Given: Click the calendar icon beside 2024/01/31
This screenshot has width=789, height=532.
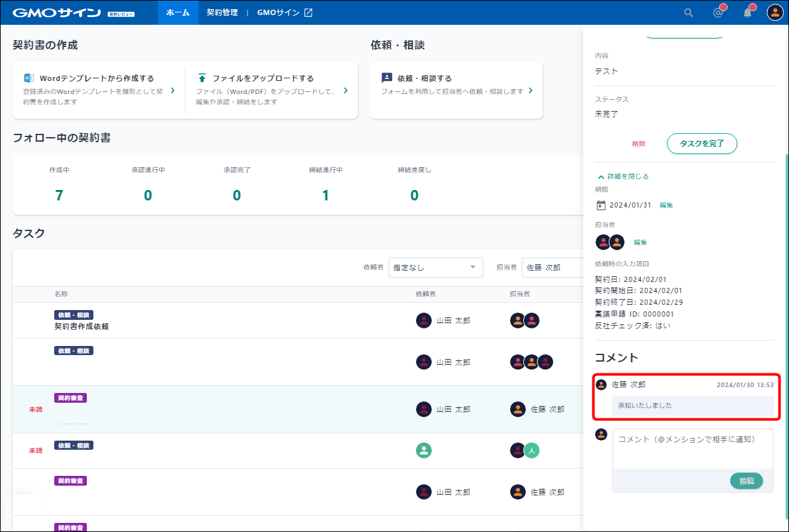Looking at the screenshot, I should [x=601, y=205].
